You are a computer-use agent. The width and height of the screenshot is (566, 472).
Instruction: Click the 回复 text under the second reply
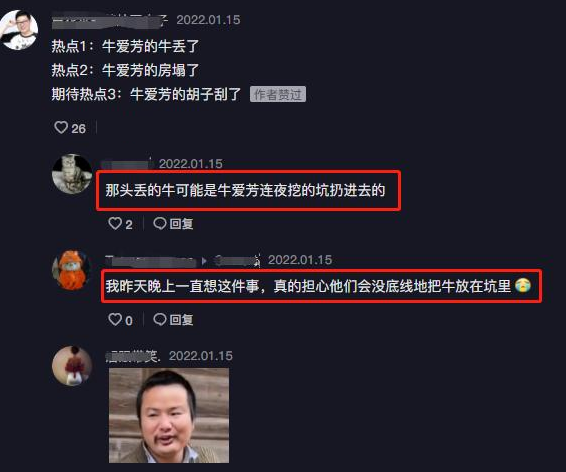[182, 320]
